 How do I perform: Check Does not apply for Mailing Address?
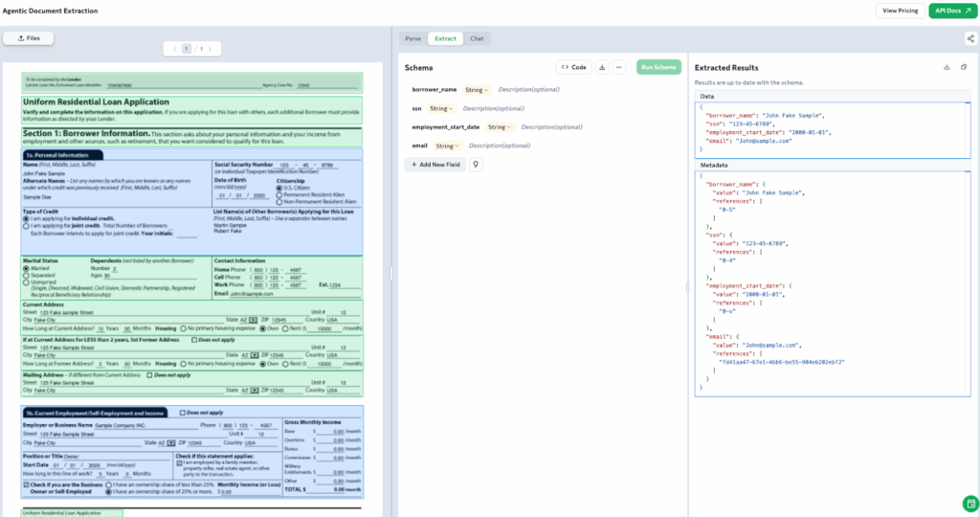click(148, 374)
